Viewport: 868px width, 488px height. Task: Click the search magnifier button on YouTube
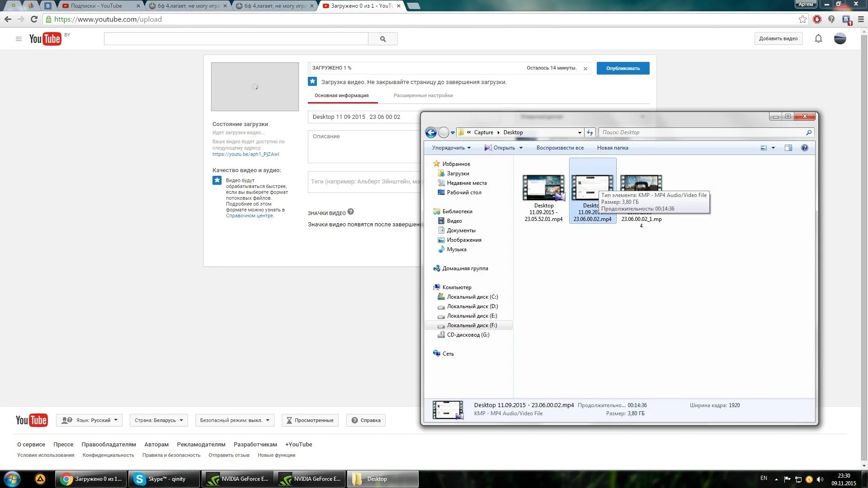coord(383,39)
